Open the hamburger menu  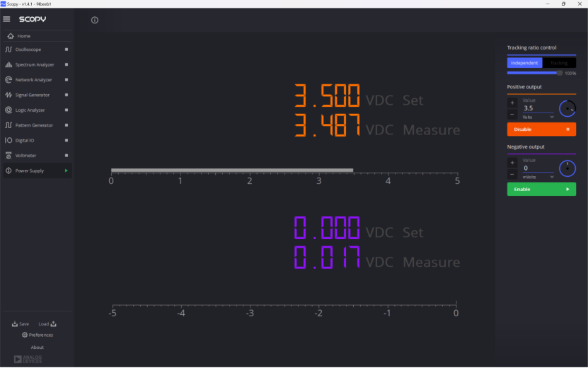pyautogui.click(x=6, y=19)
